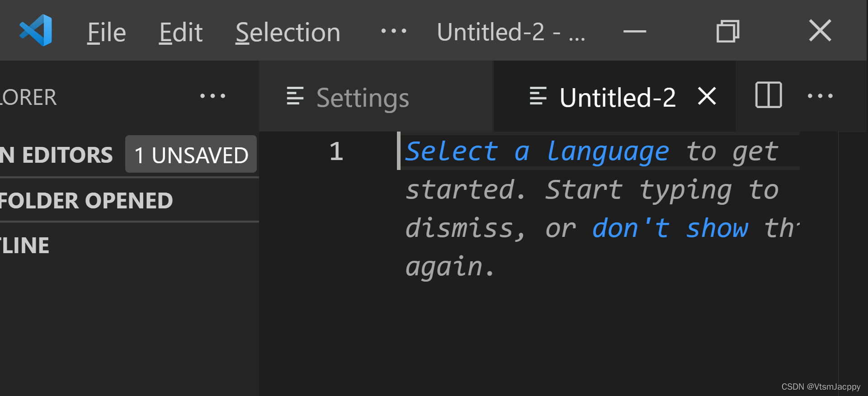This screenshot has height=396, width=868.
Task: Open the Selection menu
Action: [288, 33]
